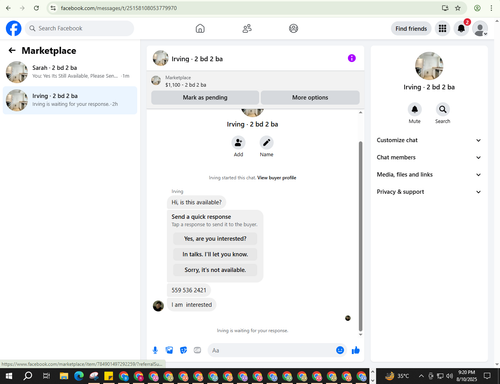Image resolution: width=500 pixels, height=384 pixels.
Task: Open the emoji picker in composer
Action: [x=340, y=350]
